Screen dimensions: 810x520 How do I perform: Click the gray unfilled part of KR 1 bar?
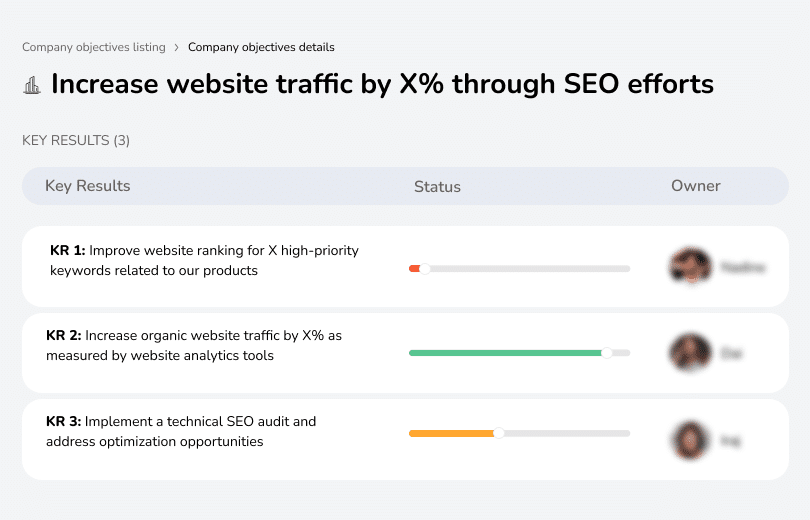tap(530, 268)
